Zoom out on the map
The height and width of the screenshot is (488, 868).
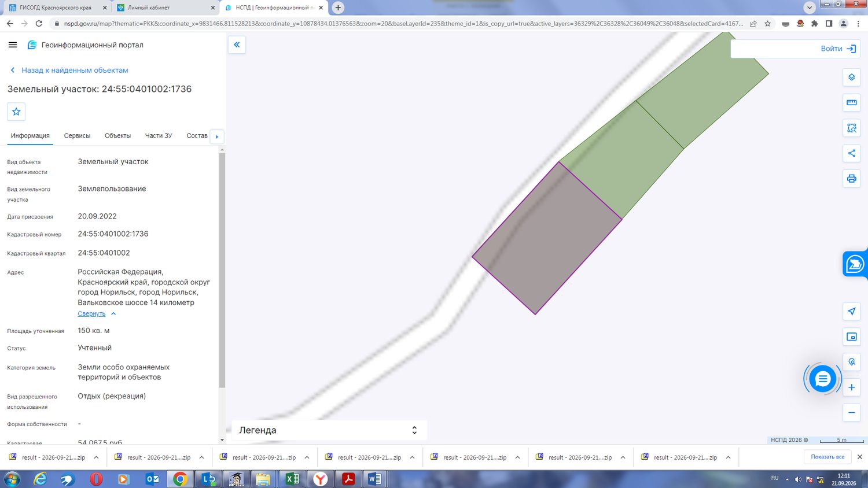click(852, 413)
